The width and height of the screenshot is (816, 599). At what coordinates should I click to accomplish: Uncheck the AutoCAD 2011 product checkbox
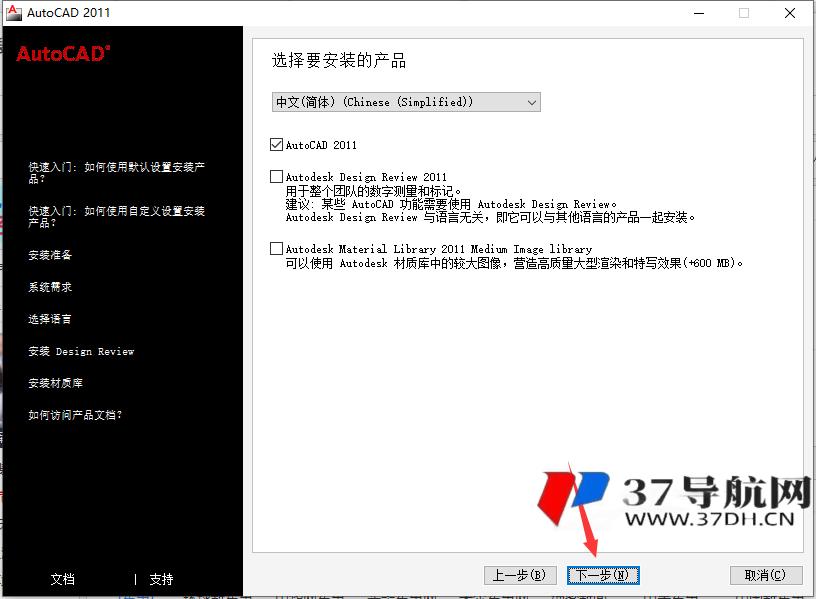tap(276, 144)
